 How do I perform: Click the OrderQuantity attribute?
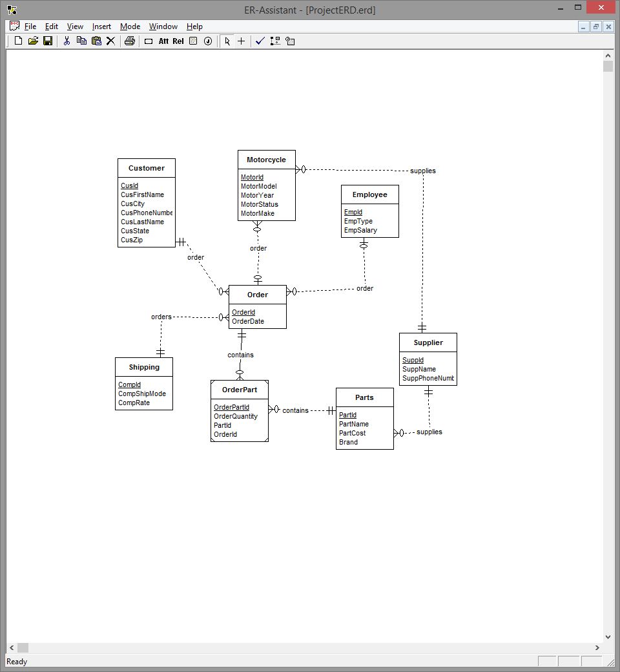pyautogui.click(x=236, y=417)
